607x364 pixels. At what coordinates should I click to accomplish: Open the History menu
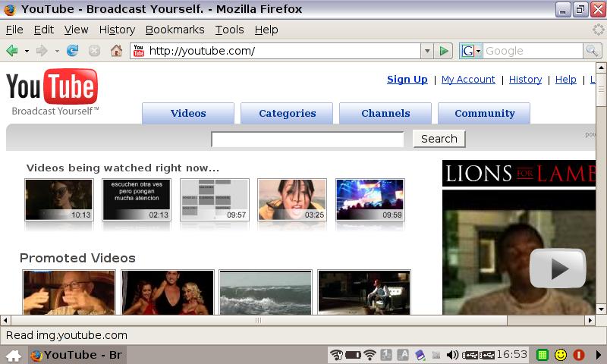click(x=117, y=30)
